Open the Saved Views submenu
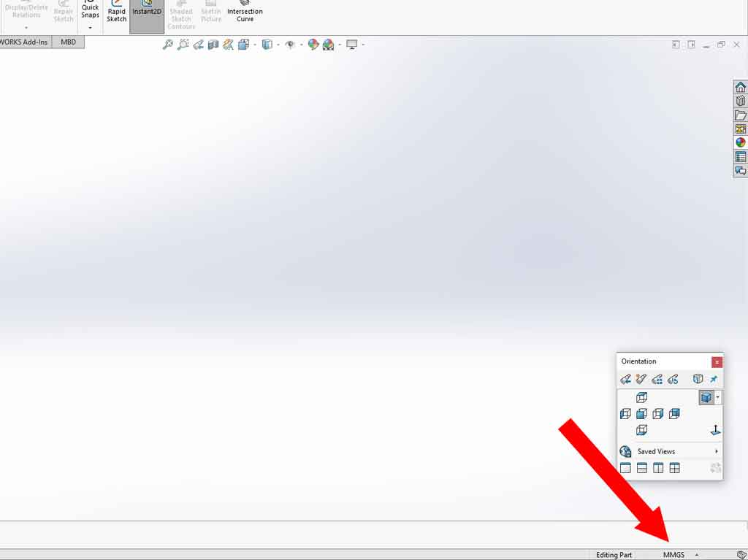This screenshot has width=748, height=560. [670, 451]
